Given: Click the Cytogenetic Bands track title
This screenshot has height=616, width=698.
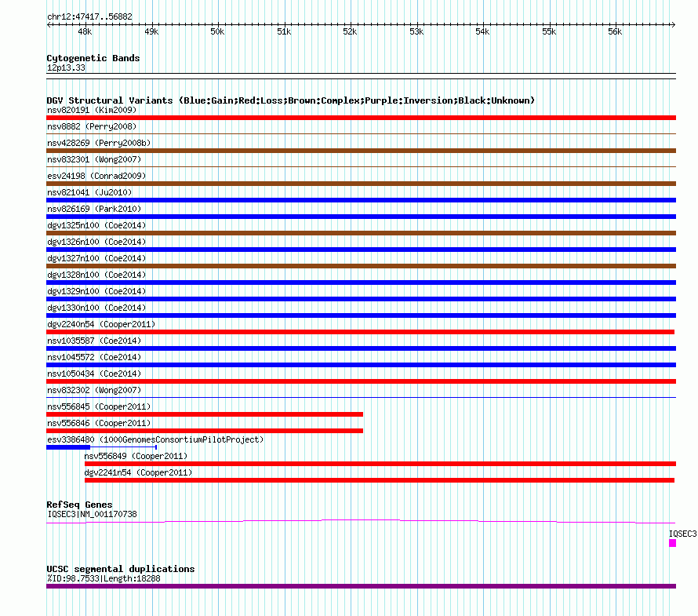Looking at the screenshot, I should [x=93, y=58].
